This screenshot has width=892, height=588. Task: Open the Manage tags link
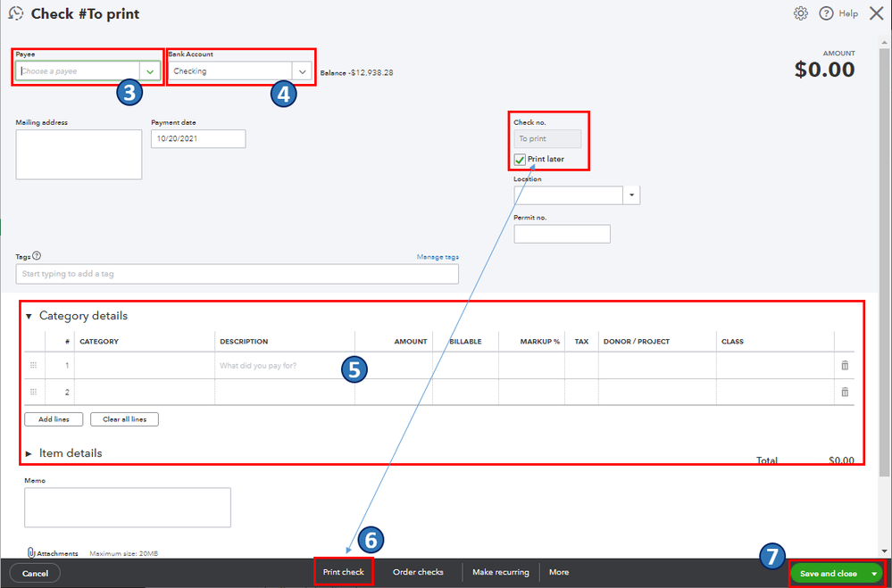438,257
